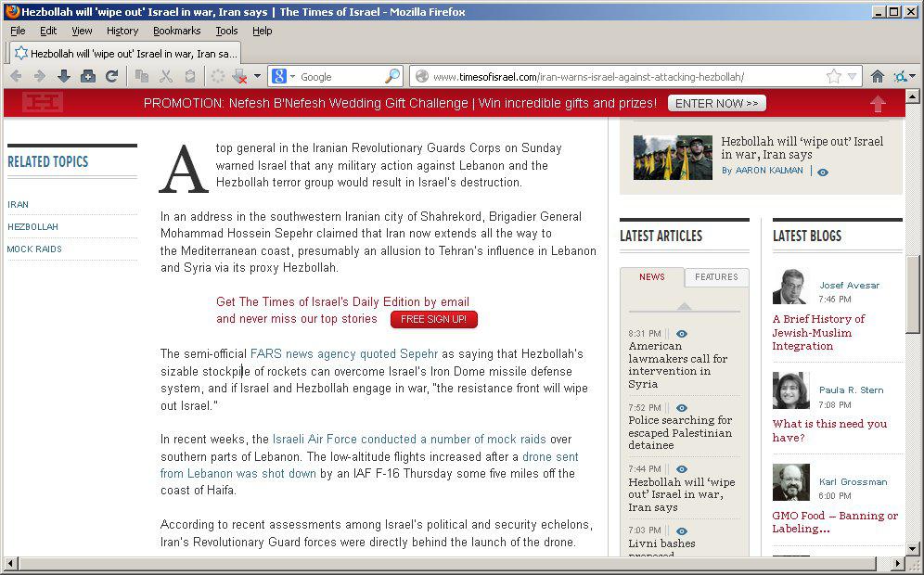This screenshot has width=924, height=575.
Task: Click eye icon next to 8:31 PM
Action: pos(682,334)
